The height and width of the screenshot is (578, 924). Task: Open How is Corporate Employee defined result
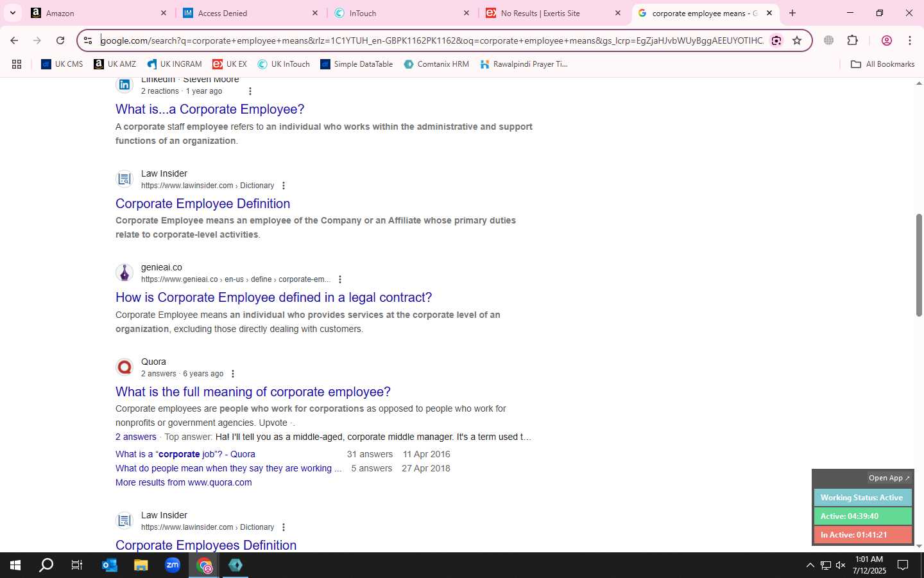point(274,297)
